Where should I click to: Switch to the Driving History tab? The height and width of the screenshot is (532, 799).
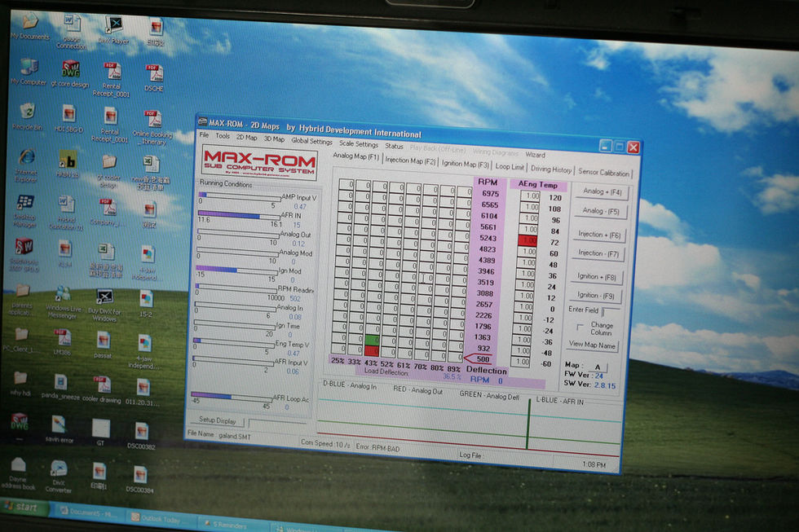pos(551,169)
